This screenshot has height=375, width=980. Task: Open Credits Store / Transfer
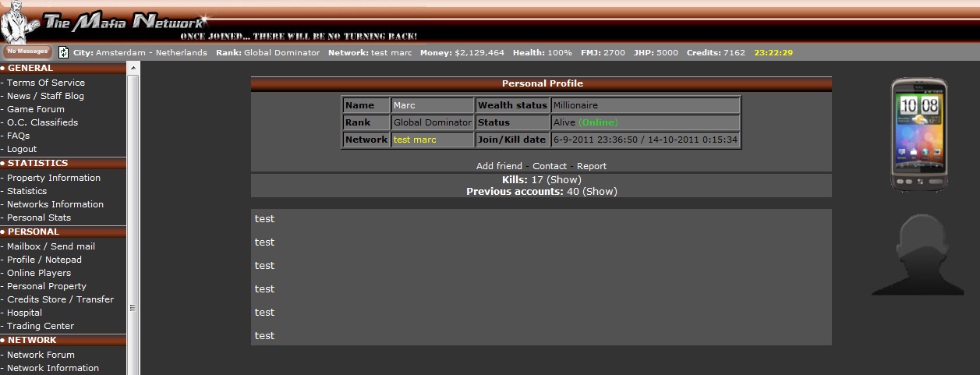[x=61, y=299]
